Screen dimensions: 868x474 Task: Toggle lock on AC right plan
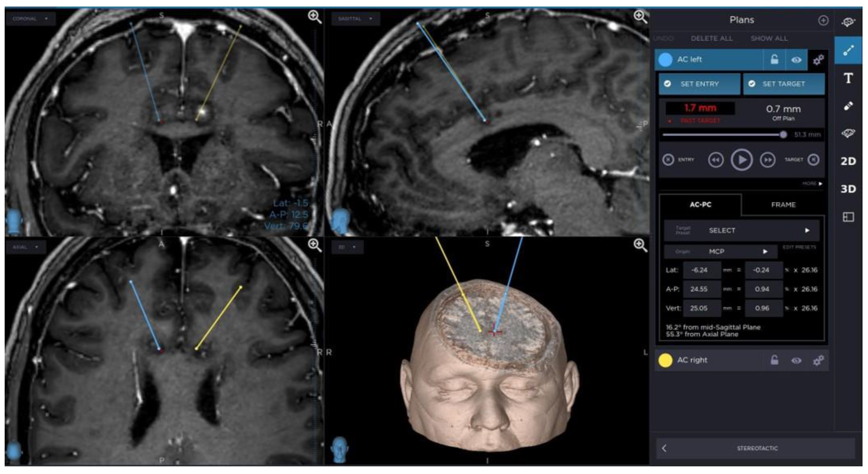(x=774, y=360)
